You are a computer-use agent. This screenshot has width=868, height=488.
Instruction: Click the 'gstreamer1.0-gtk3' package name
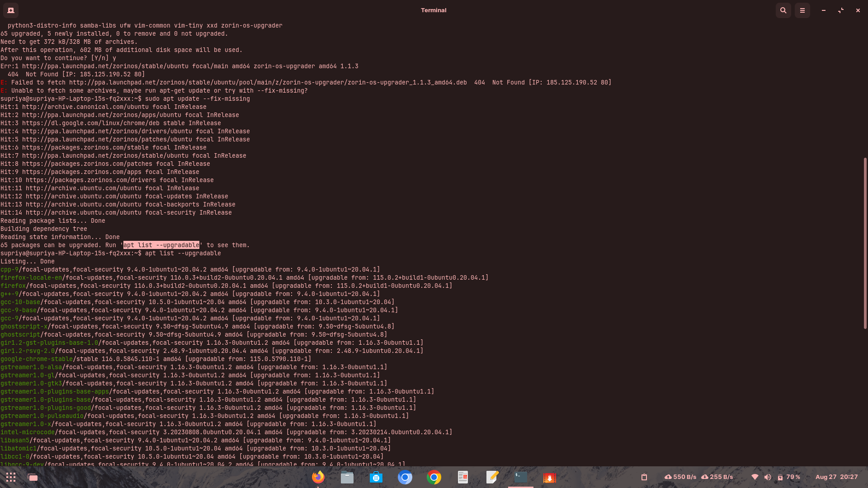click(31, 384)
